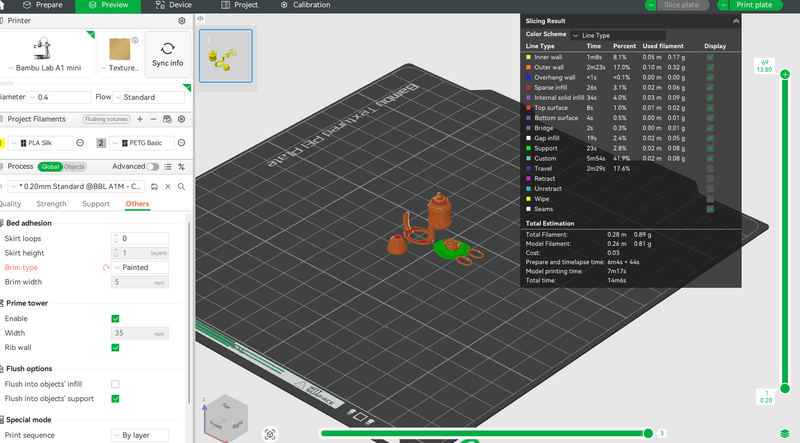Screen dimensions: 800x443
Task: Open the Print plate options arrow
Action: [x=723, y=5]
